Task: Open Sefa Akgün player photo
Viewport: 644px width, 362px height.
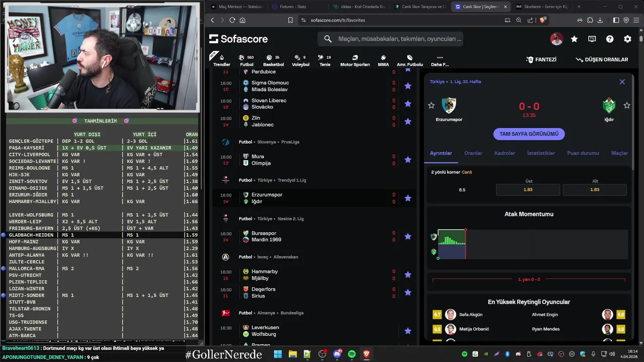Action: tap(450, 315)
